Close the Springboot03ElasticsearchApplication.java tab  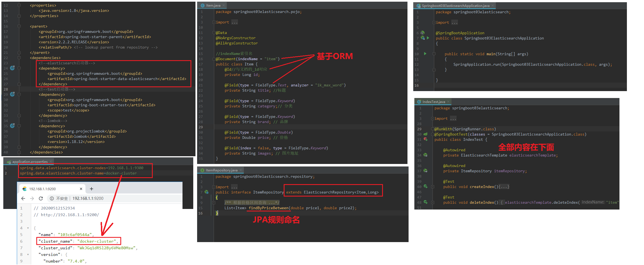pyautogui.click(x=492, y=6)
